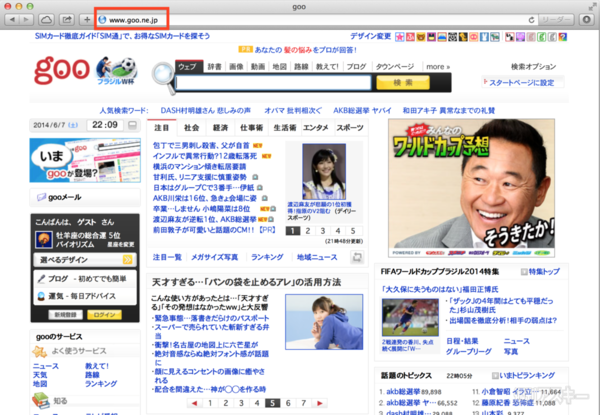Choose the black cat design theme icon
The image size is (600, 415).
(431, 37)
